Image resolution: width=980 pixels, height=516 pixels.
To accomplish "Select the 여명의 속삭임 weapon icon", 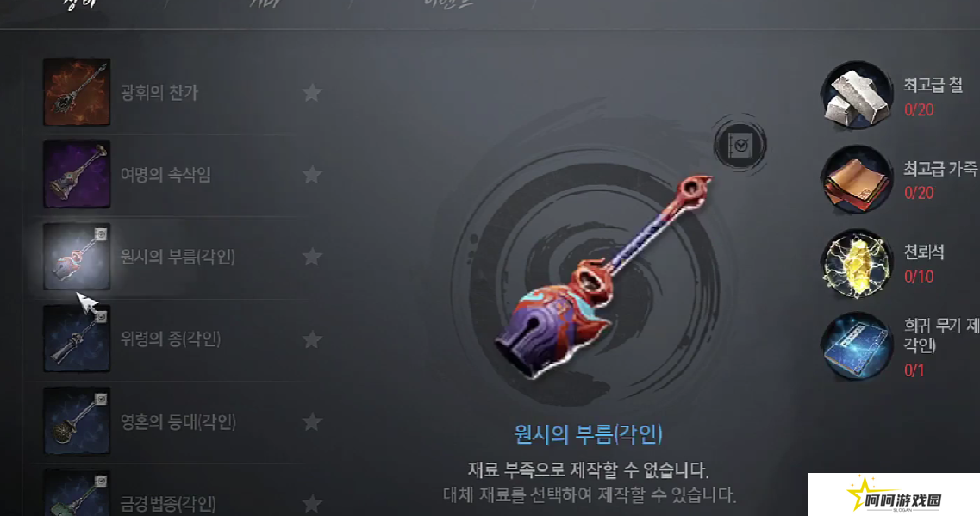I will click(x=77, y=174).
